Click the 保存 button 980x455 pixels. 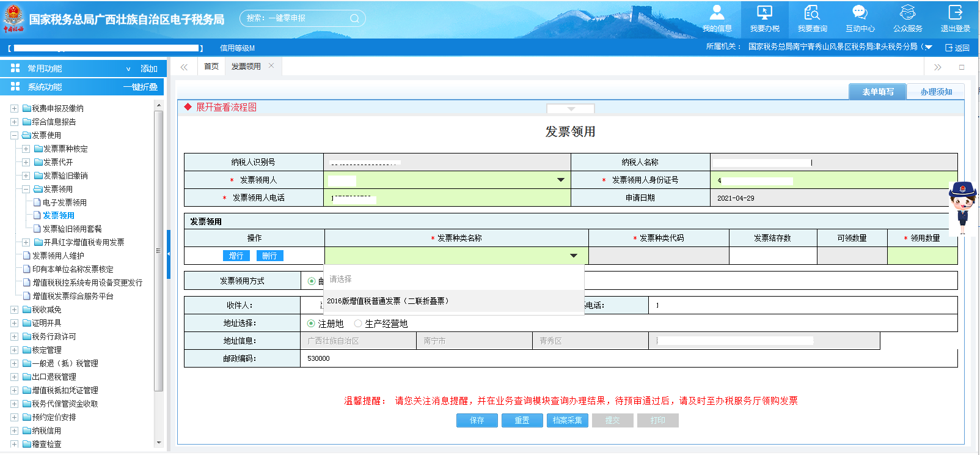coord(477,420)
